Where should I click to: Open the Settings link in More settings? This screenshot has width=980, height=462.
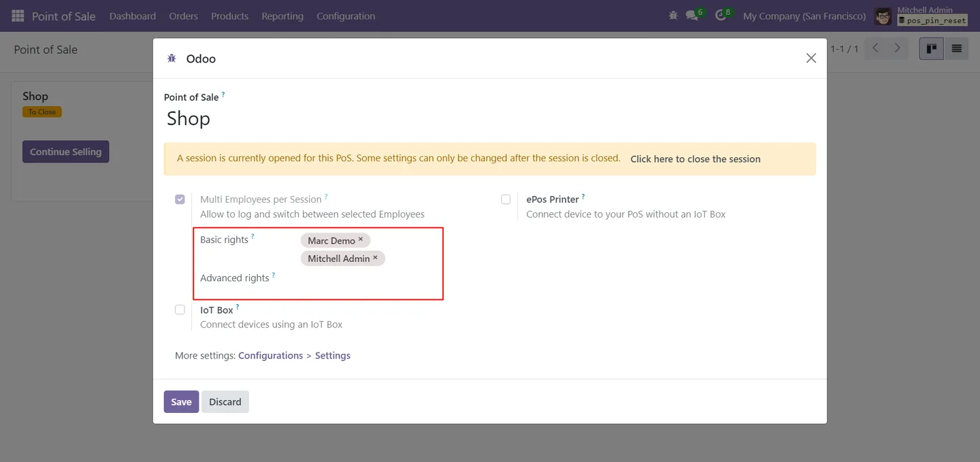[x=333, y=355]
